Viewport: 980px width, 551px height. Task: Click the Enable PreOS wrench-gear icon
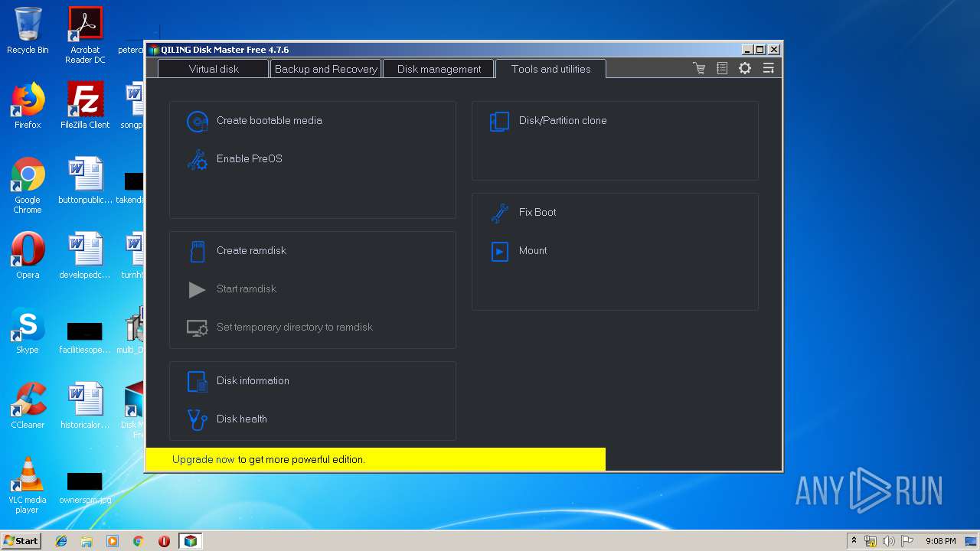tap(198, 159)
